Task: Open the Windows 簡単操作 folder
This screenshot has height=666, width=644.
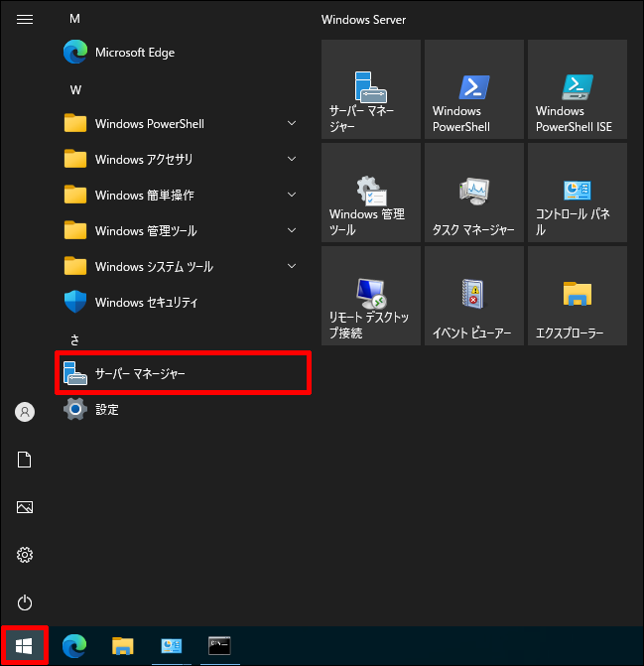Action: [183, 195]
